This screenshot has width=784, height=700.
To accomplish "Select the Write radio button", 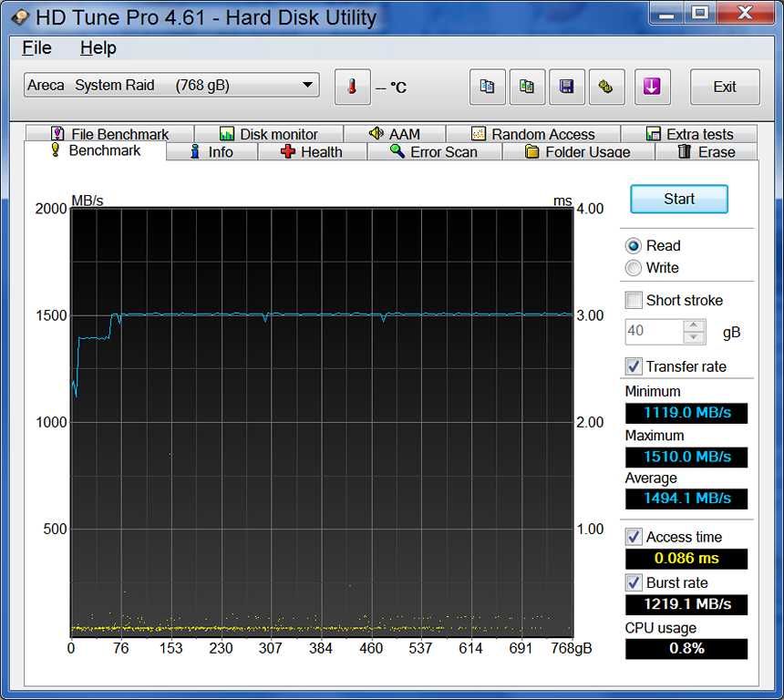I will click(633, 268).
